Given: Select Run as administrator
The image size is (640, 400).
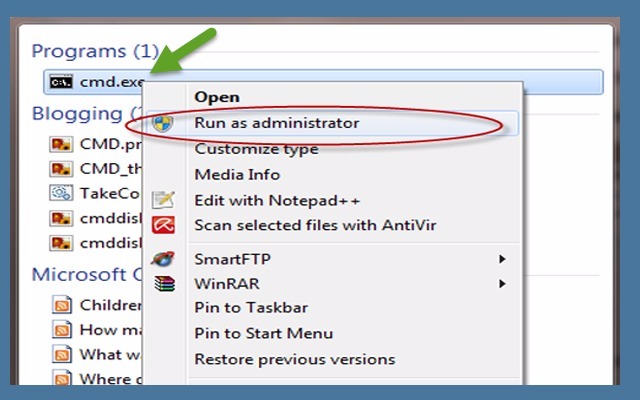Looking at the screenshot, I should 276,123.
